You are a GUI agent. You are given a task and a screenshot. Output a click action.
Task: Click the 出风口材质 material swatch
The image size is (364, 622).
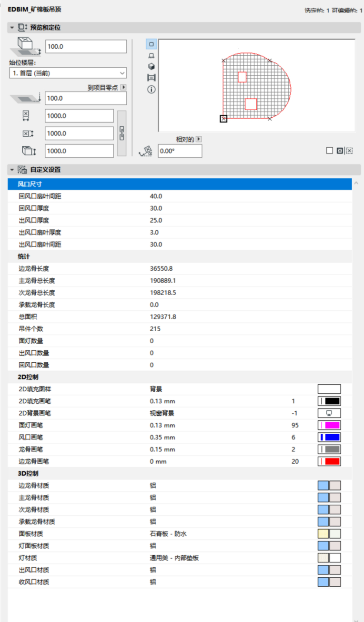pos(329,570)
